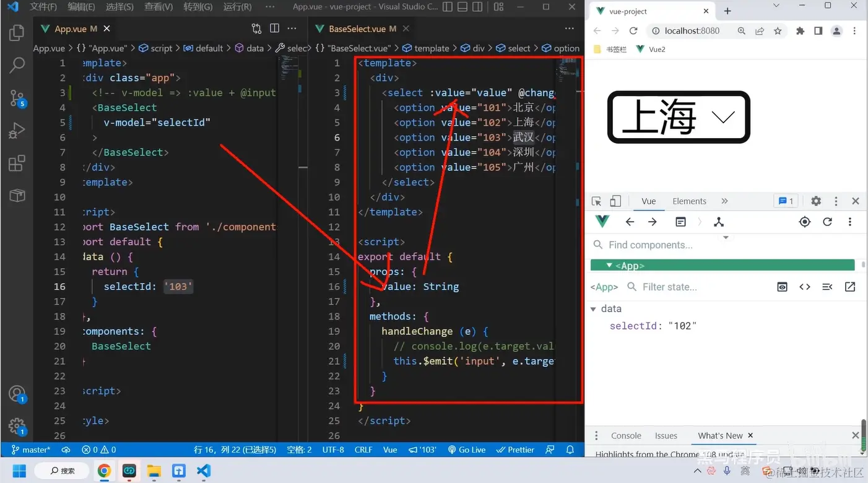This screenshot has width=868, height=483.
Task: Open the Accounts menu in activity bar
Action: [x=17, y=394]
